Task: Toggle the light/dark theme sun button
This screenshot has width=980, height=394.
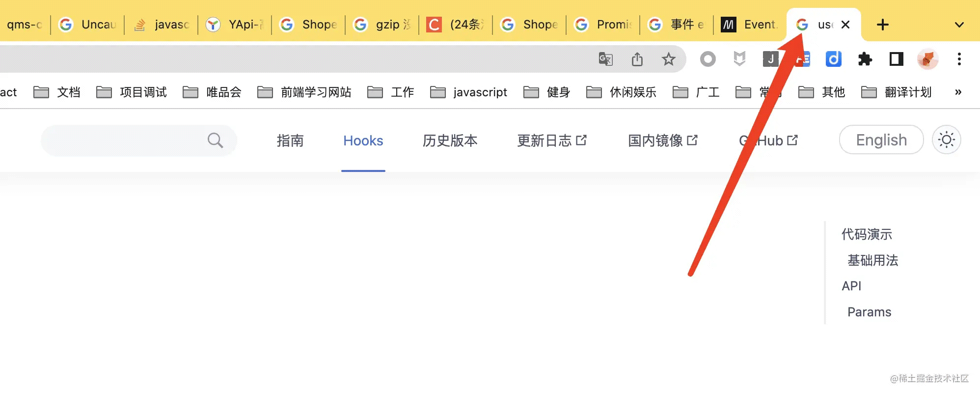Action: 946,140
